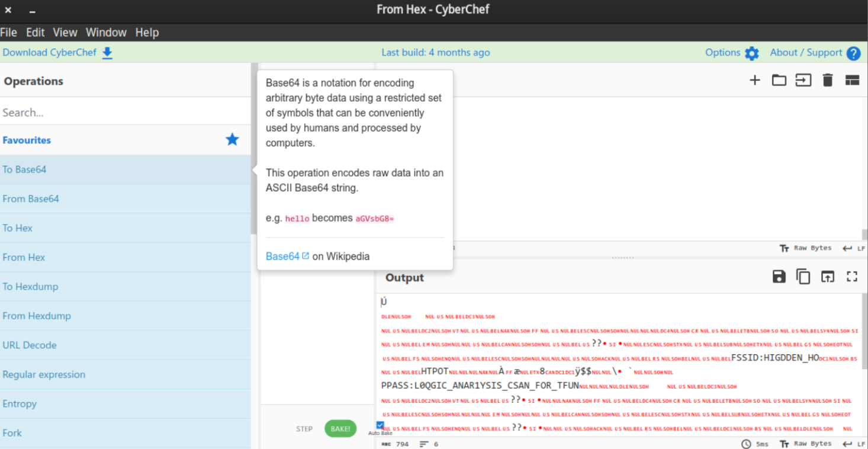
Task: Click the download icon beside Download CyberChef
Action: click(107, 53)
